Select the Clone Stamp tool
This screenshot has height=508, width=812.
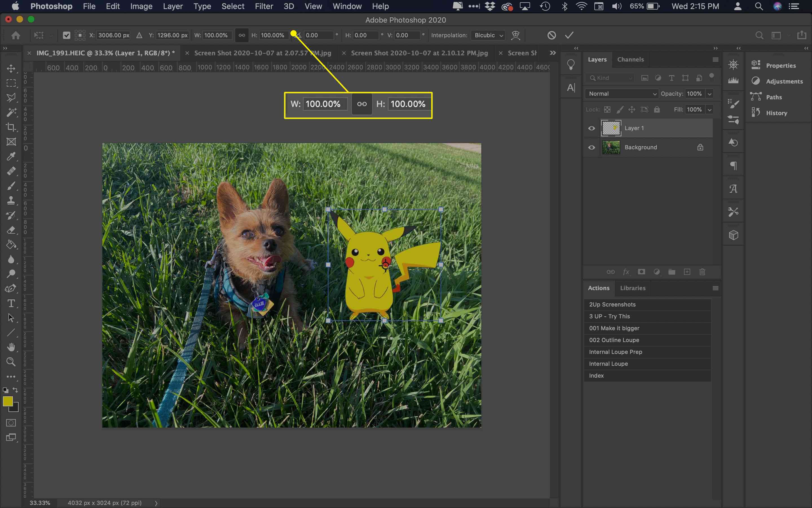click(11, 201)
